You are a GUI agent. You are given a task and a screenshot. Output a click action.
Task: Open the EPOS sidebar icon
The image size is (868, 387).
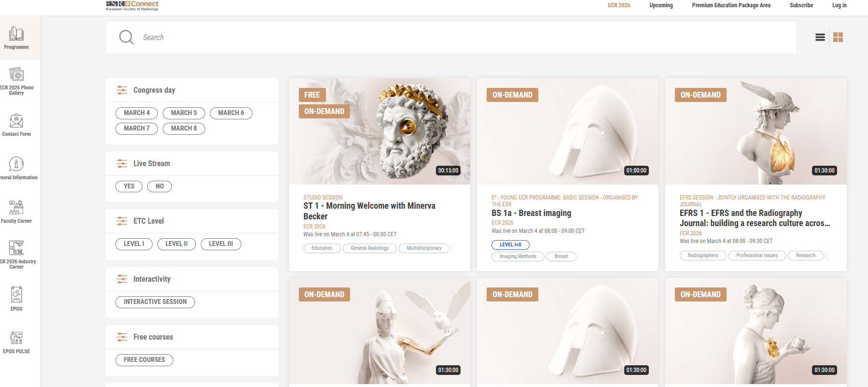click(x=16, y=295)
